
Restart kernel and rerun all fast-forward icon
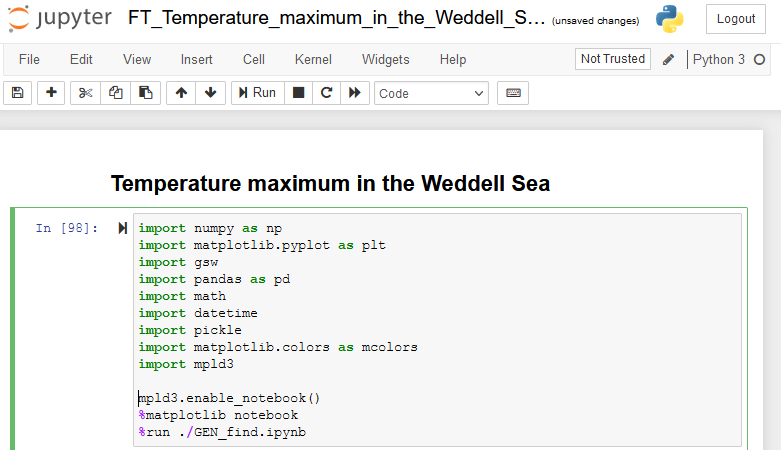coord(355,93)
